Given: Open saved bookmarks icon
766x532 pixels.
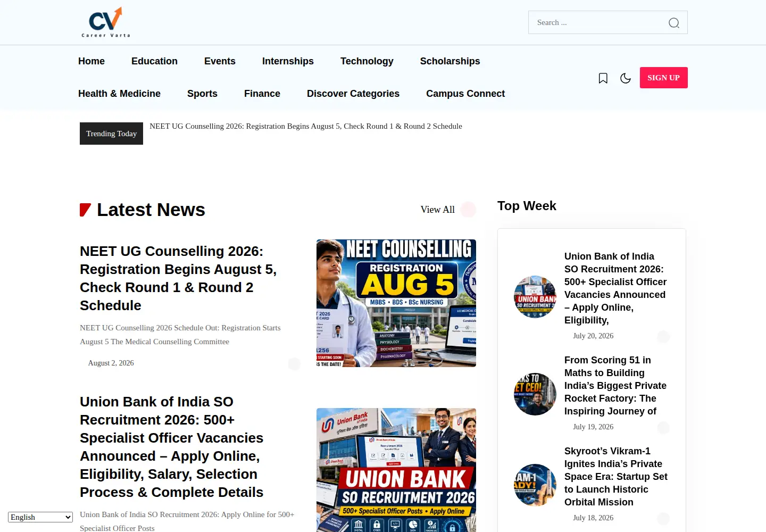Looking at the screenshot, I should [x=603, y=78].
